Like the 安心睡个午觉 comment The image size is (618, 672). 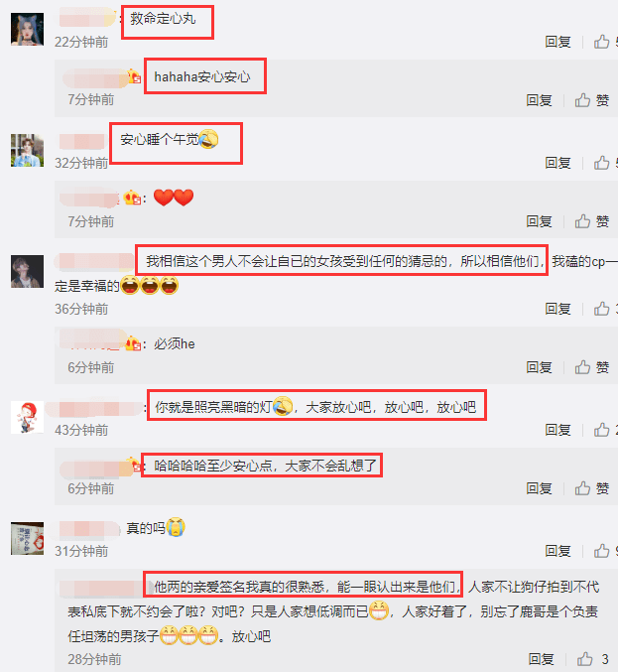coord(602,163)
